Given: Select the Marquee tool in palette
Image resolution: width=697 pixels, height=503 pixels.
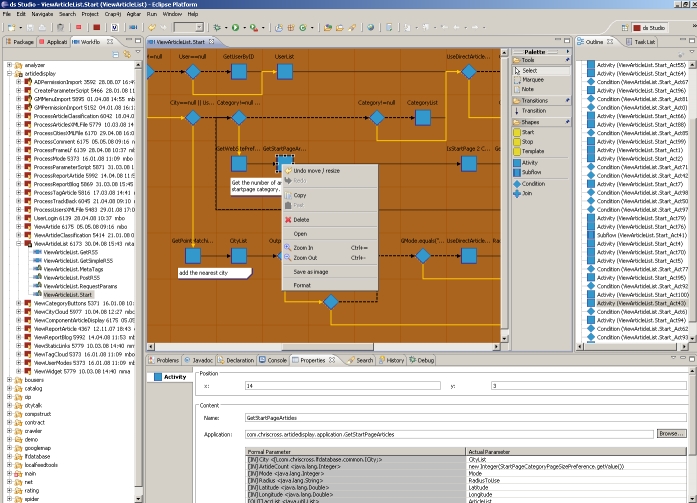Looking at the screenshot, I should pyautogui.click(x=533, y=80).
